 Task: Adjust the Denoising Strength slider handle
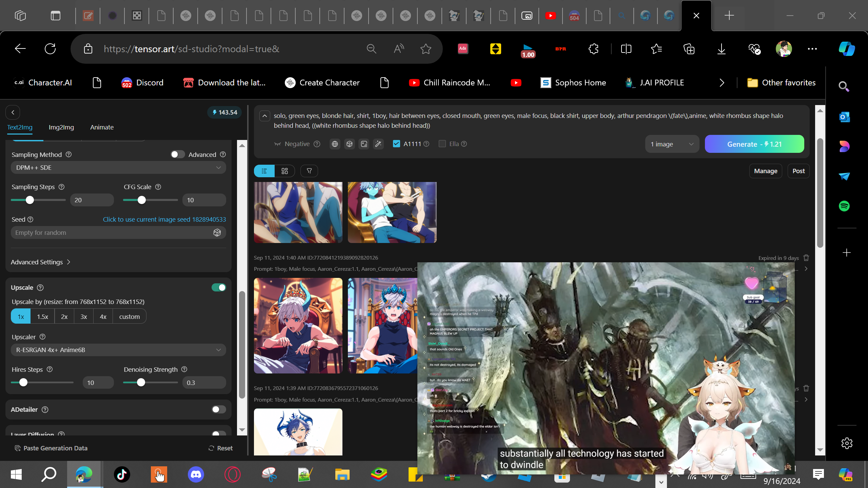[141, 383]
